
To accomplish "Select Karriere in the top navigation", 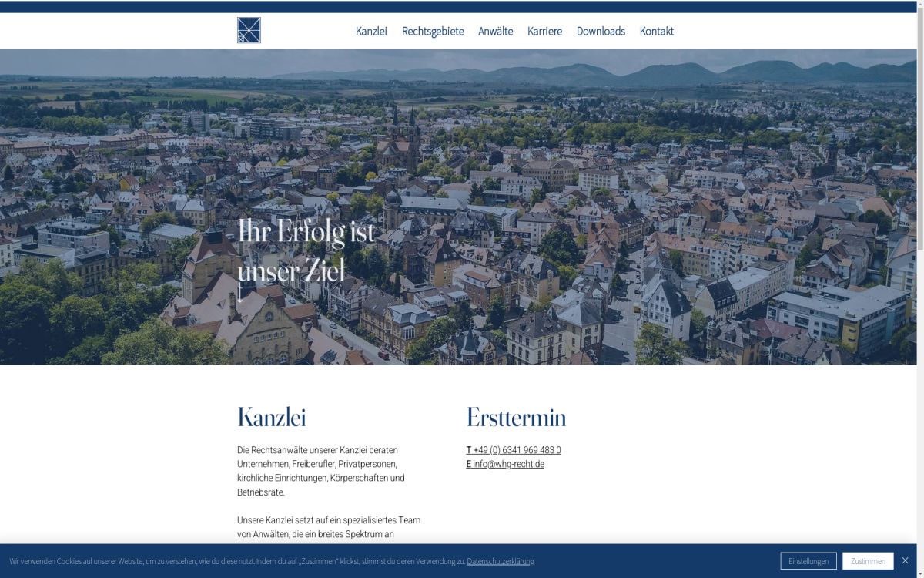I will pos(544,32).
